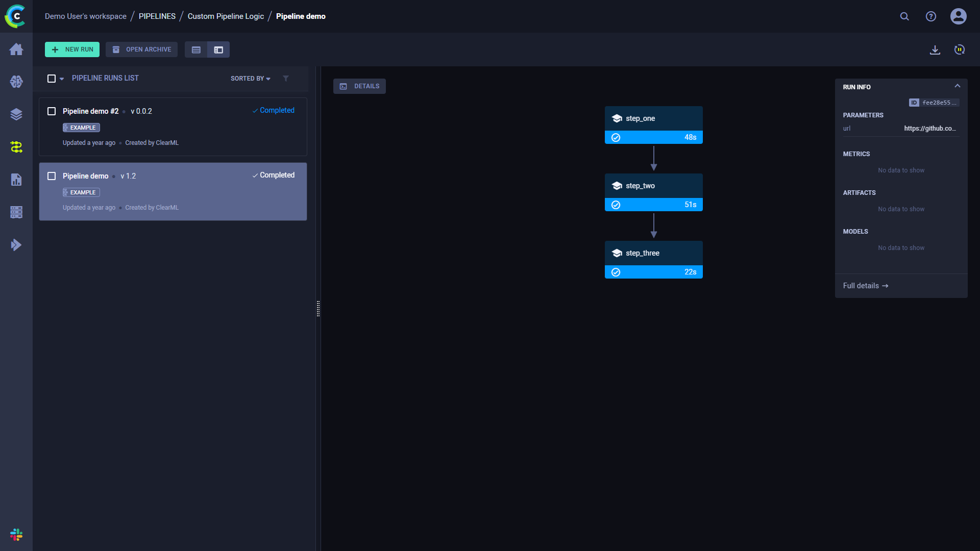
Task: Click the download icon in toolbar
Action: tap(935, 49)
